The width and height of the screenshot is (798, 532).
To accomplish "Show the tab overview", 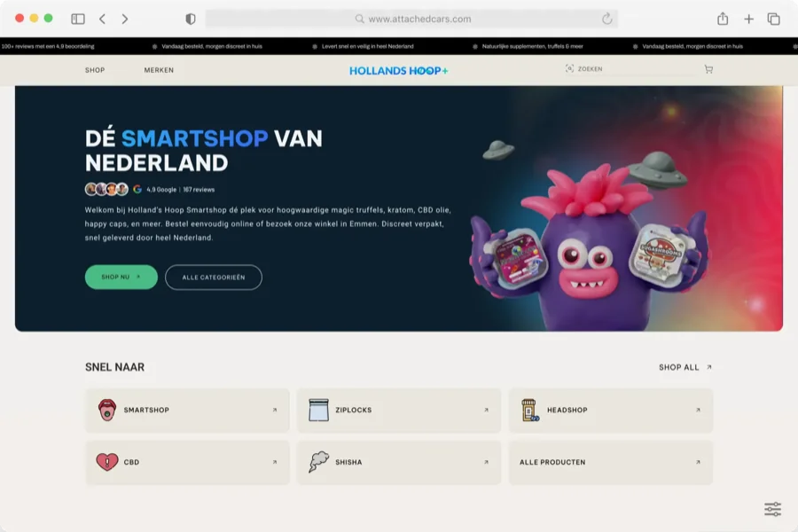I will [x=773, y=19].
